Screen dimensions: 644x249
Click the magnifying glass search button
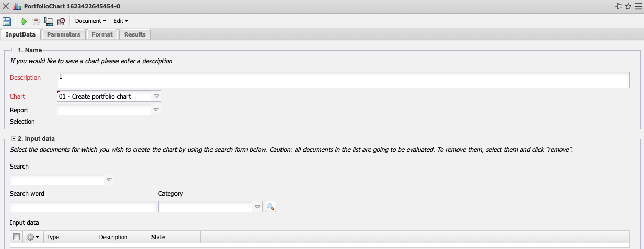[270, 207]
